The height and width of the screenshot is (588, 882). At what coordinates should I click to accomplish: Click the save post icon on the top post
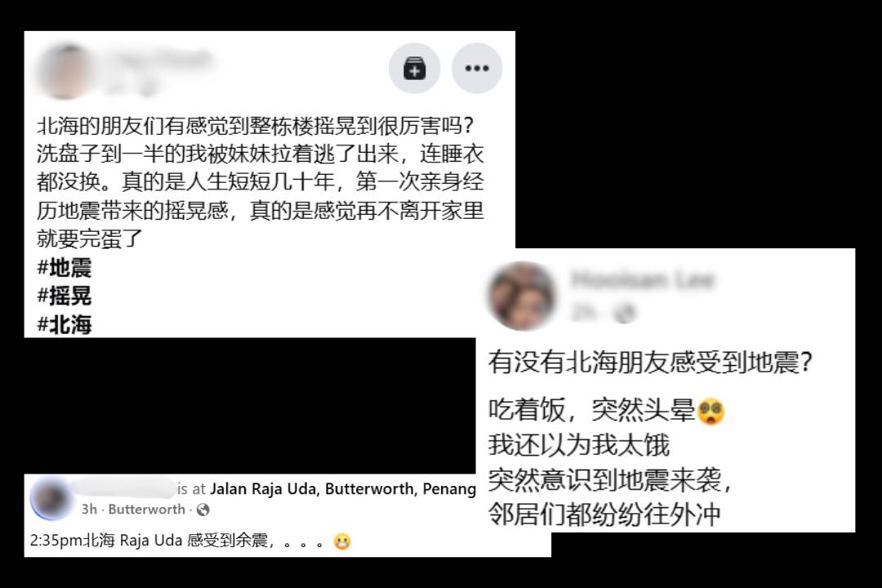tap(414, 68)
